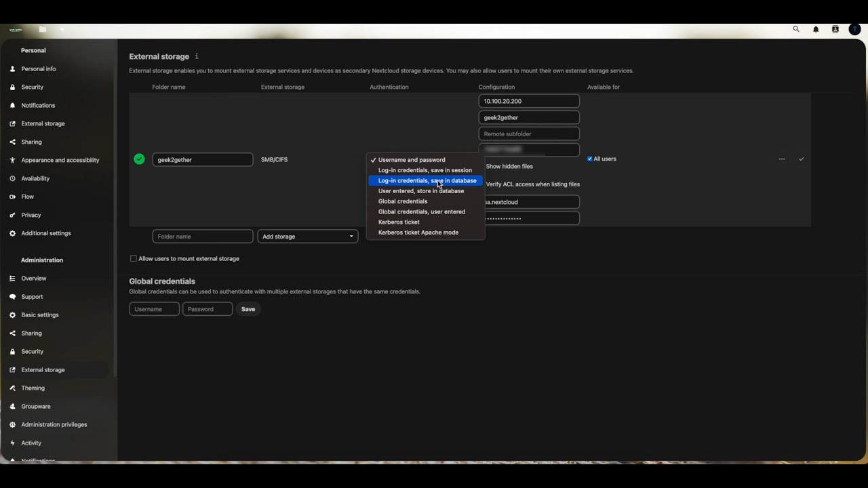Image resolution: width=868 pixels, height=488 pixels.
Task: Click the Configuration column header
Action: 496,87
